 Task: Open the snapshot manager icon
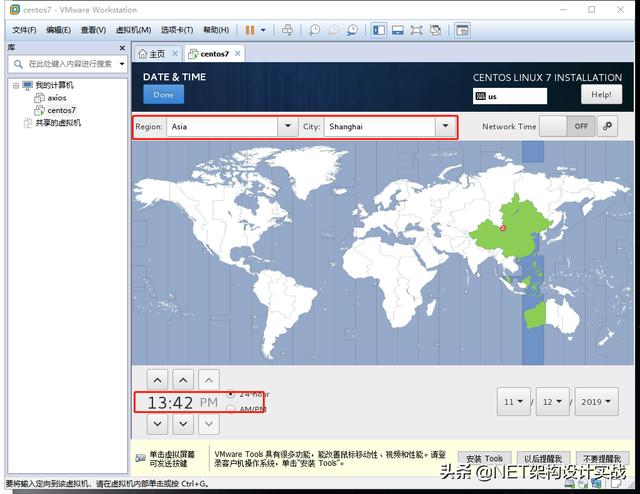(352, 30)
